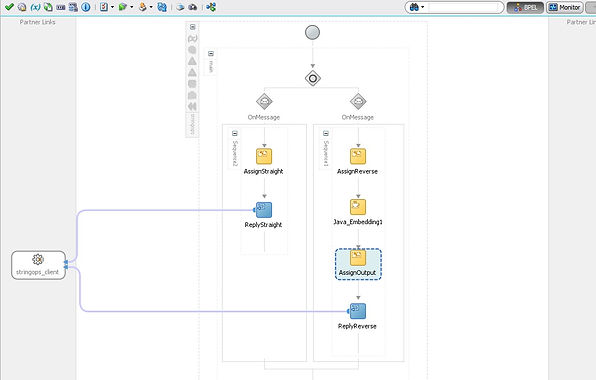Viewport: 596px width, 380px height.
Task: Click the left Partner Links header
Action: 38,22
